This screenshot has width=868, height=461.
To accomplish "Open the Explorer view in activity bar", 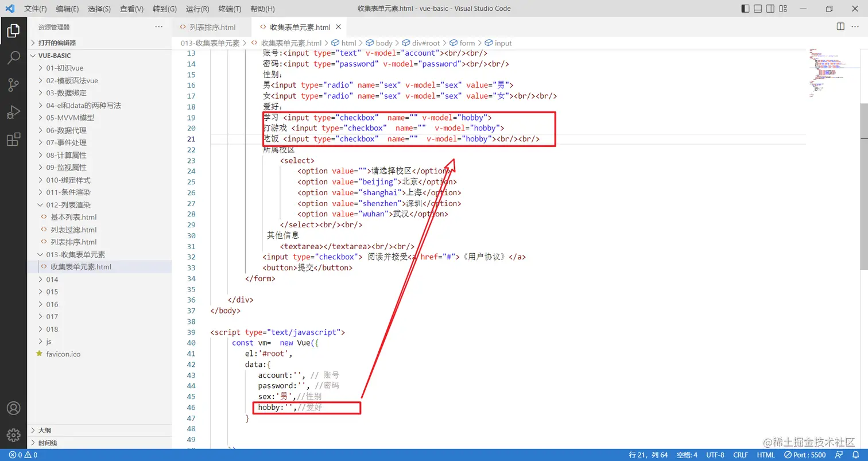I will [13, 31].
